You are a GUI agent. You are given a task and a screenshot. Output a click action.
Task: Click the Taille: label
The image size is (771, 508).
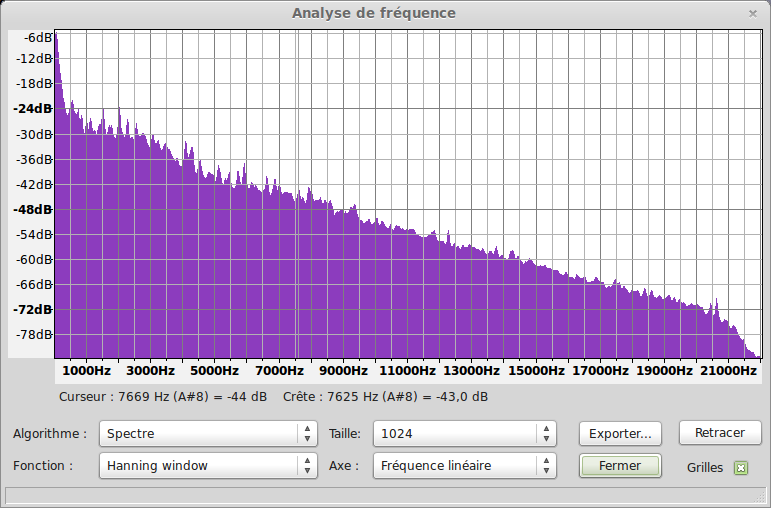(x=345, y=434)
